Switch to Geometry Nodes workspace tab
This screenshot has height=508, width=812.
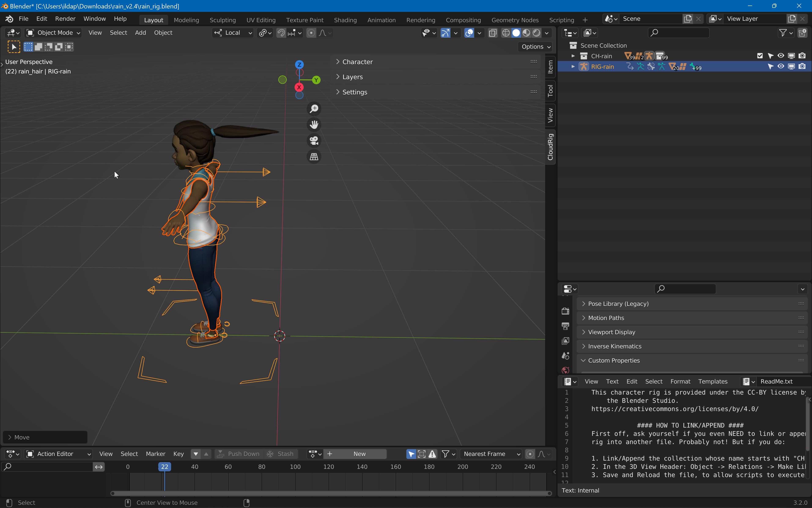pos(515,20)
